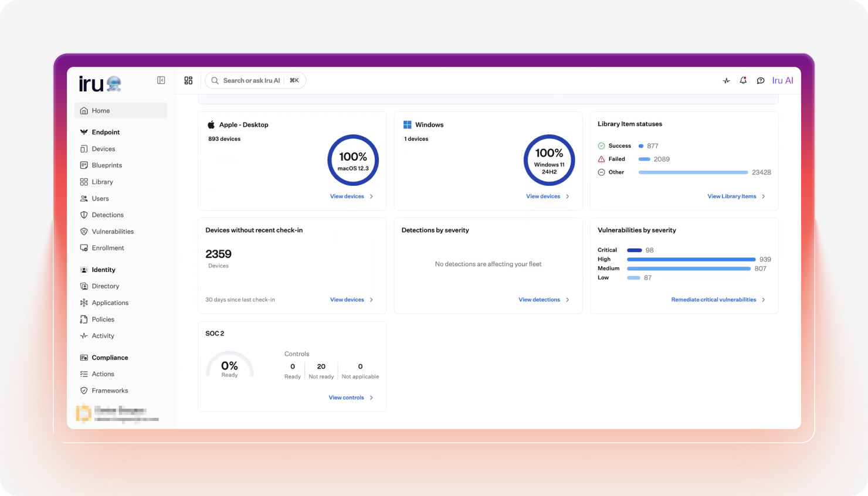The image size is (868, 496).
Task: Click the High vulnerabilities severity bar
Action: coord(691,259)
